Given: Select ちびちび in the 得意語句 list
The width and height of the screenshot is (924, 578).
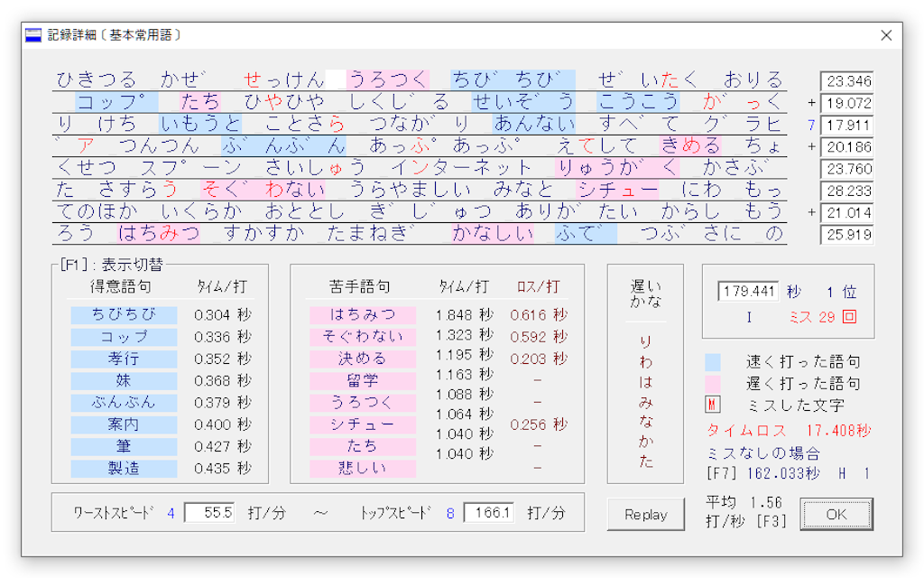Looking at the screenshot, I should click(x=124, y=315).
